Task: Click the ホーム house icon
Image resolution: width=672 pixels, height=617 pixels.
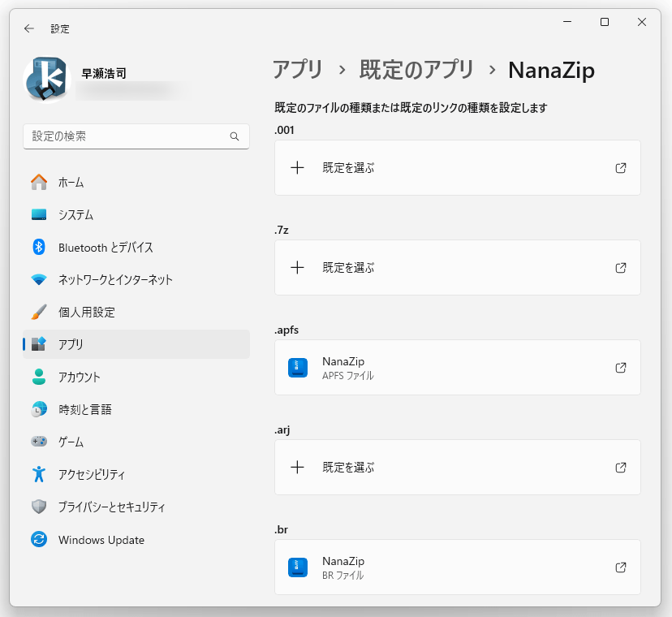Action: pyautogui.click(x=39, y=182)
